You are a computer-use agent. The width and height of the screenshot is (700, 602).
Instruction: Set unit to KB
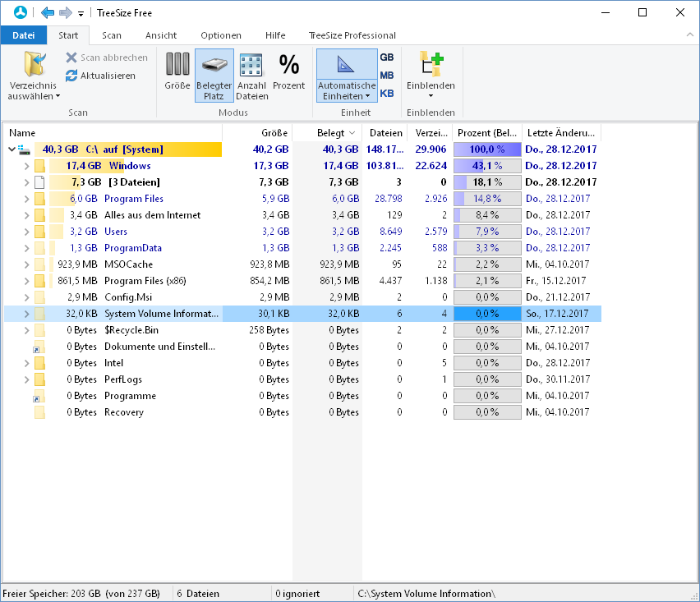click(x=387, y=94)
